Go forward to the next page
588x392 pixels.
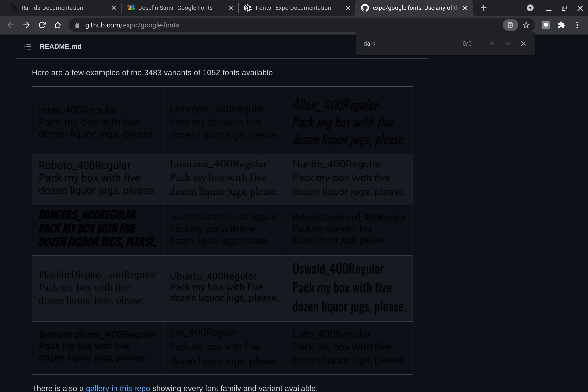26,25
